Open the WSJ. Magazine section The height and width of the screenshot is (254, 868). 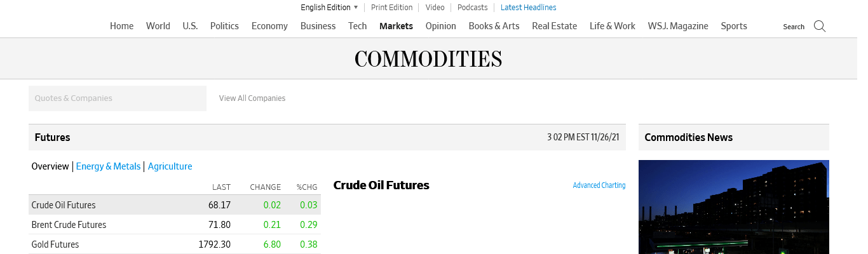coord(678,26)
